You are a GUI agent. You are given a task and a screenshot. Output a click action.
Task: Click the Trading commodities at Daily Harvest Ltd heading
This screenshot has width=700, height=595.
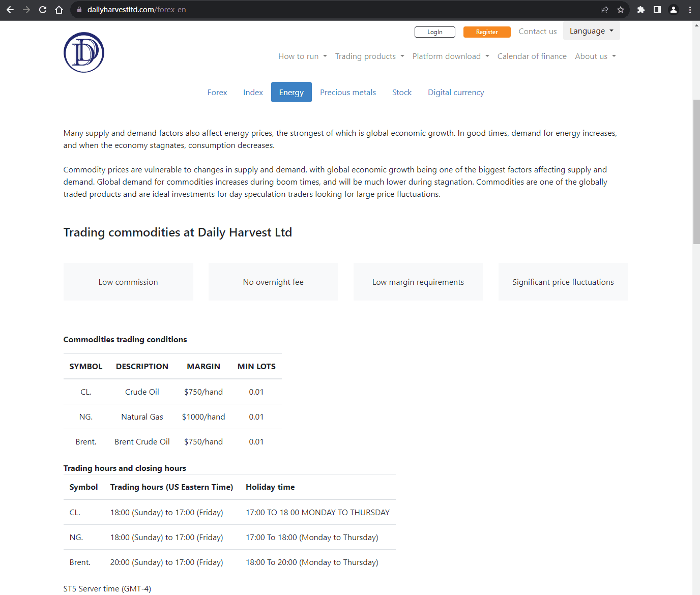pos(178,232)
